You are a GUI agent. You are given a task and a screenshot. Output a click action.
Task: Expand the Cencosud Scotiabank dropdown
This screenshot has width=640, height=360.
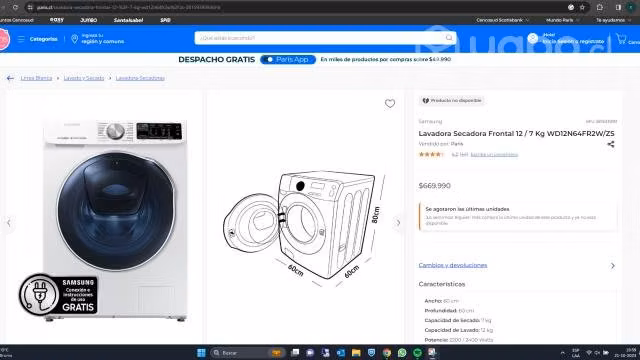(x=502, y=20)
